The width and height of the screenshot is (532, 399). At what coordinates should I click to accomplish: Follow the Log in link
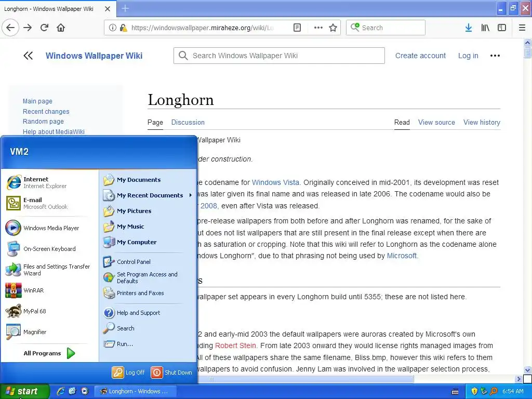click(x=468, y=56)
